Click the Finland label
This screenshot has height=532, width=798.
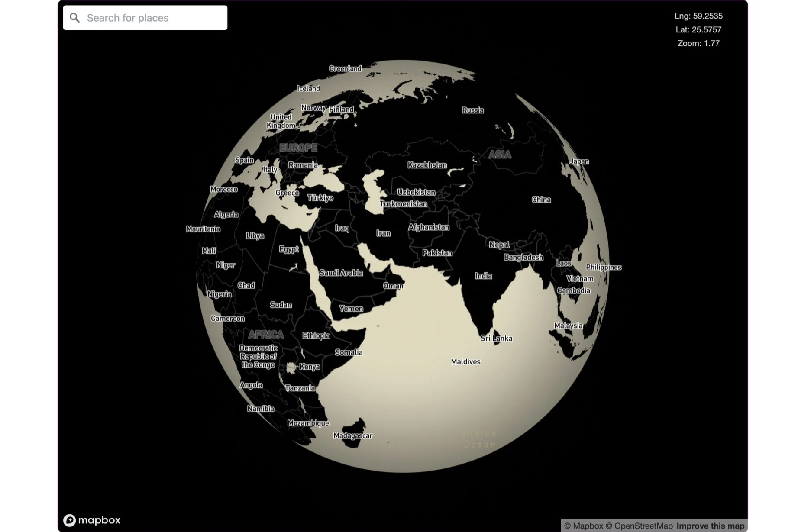click(341, 110)
